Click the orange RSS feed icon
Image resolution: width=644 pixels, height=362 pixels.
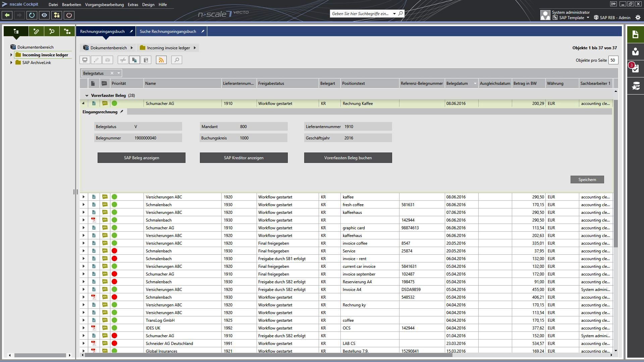click(x=161, y=60)
